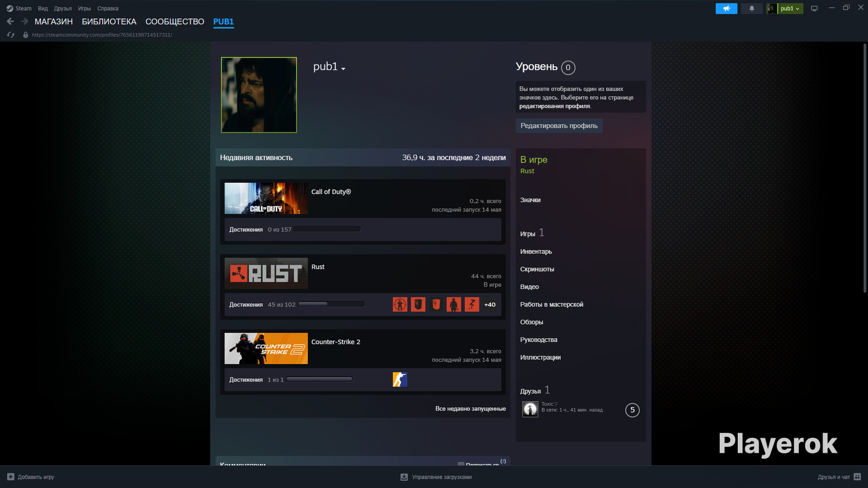The width and height of the screenshot is (868, 488).
Task: Click the Counter-Strike 2 achievement icon
Action: [x=400, y=380]
